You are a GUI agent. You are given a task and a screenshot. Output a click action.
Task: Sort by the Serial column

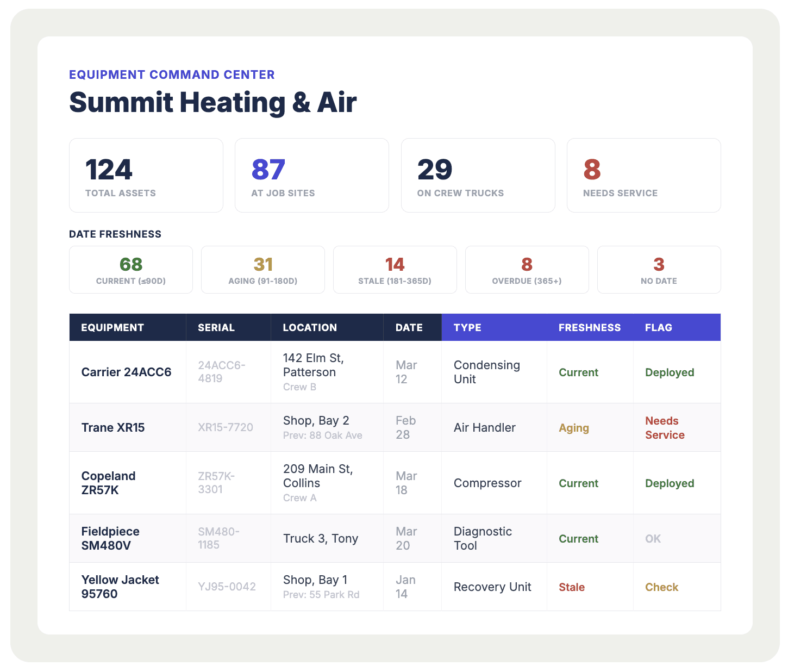(216, 327)
